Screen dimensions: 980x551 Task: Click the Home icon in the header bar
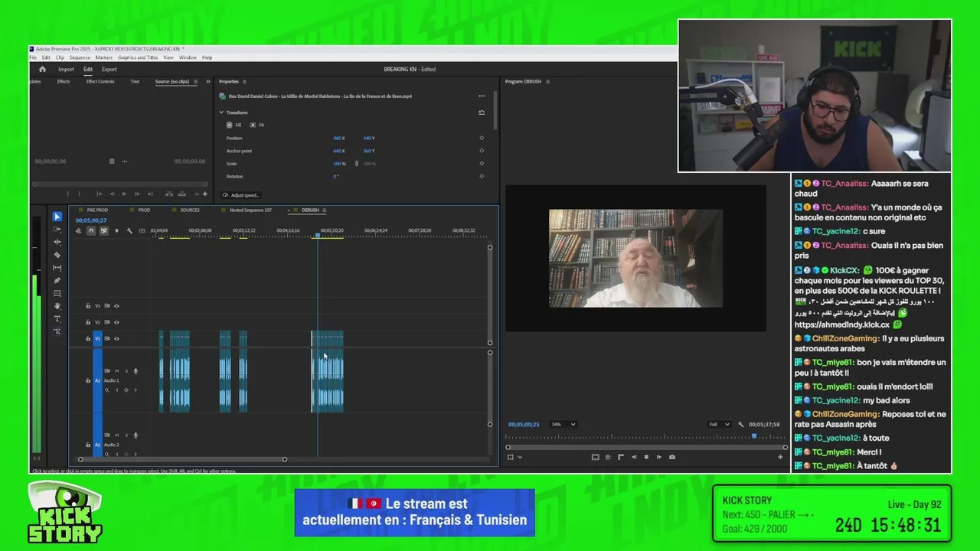pos(42,69)
